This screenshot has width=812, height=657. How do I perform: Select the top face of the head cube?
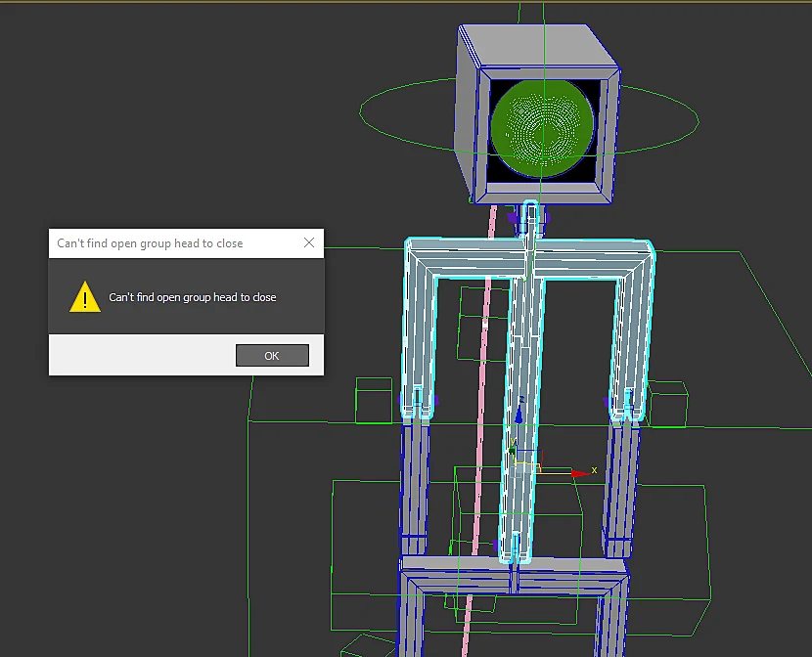click(539, 46)
